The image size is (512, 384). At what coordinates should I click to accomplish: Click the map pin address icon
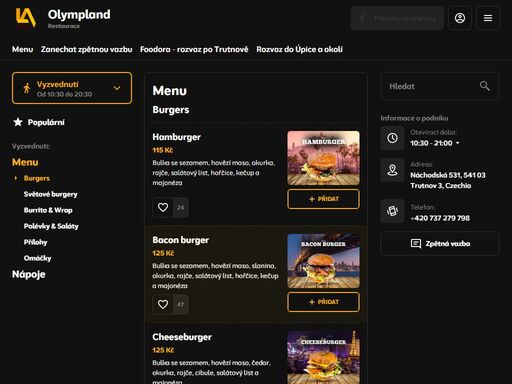pyautogui.click(x=392, y=170)
